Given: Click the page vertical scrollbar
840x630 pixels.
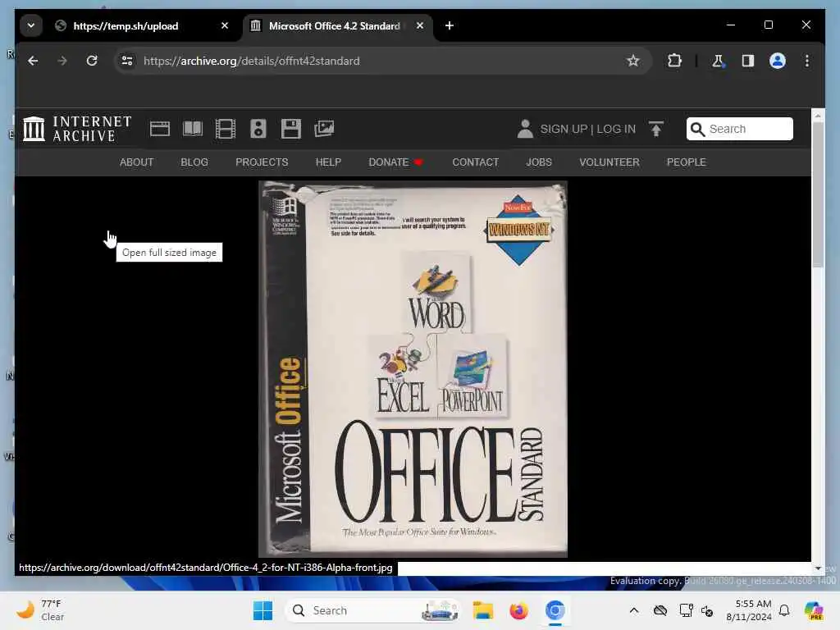Looking at the screenshot, I should click(x=818, y=195).
